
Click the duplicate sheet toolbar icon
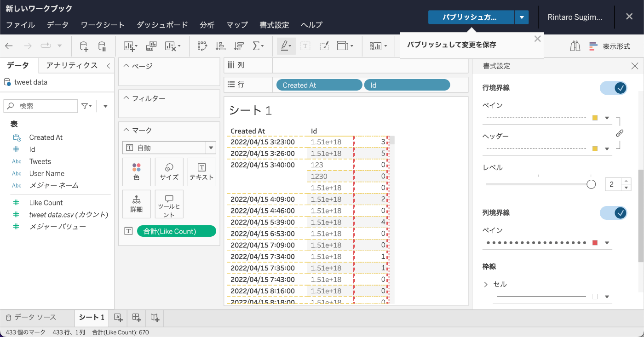151,46
